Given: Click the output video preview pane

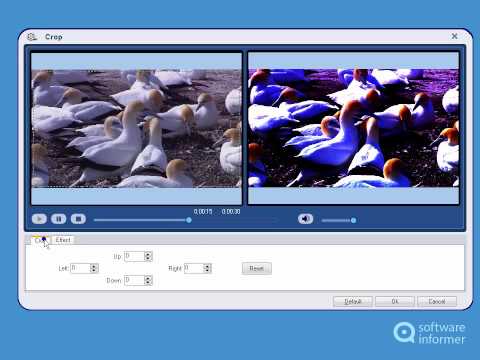Looking at the screenshot, I should click(x=353, y=128).
